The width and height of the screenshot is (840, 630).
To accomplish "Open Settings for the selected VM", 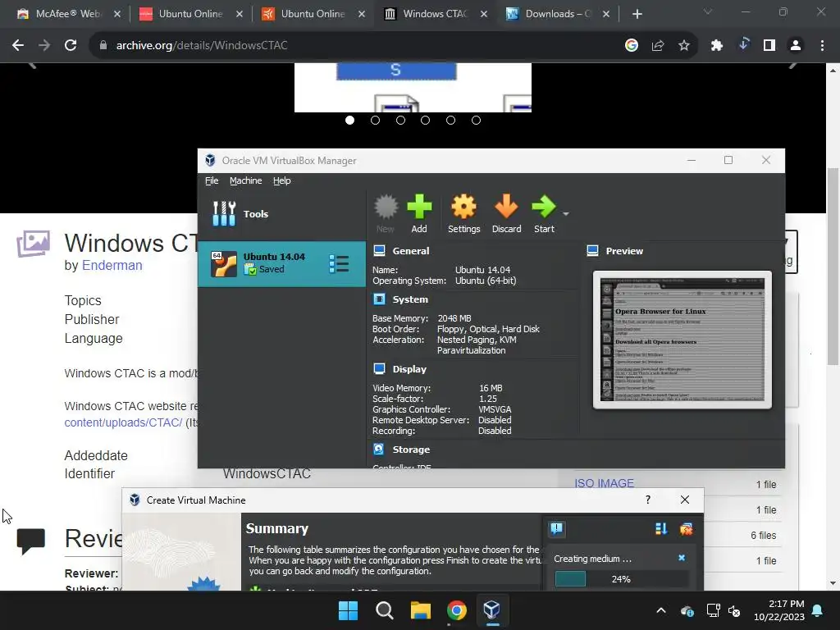I will coord(464,214).
